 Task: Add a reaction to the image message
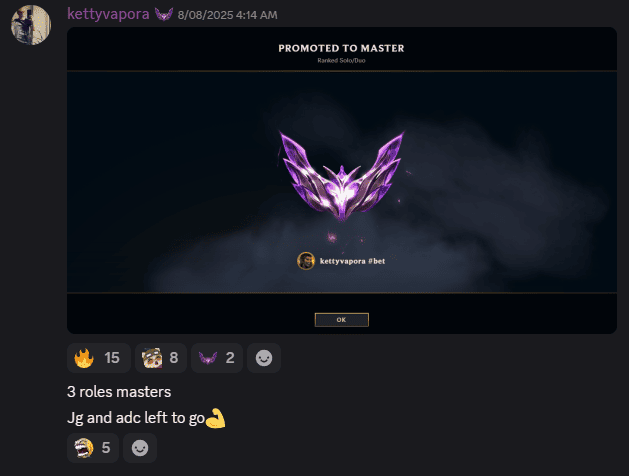[264, 358]
